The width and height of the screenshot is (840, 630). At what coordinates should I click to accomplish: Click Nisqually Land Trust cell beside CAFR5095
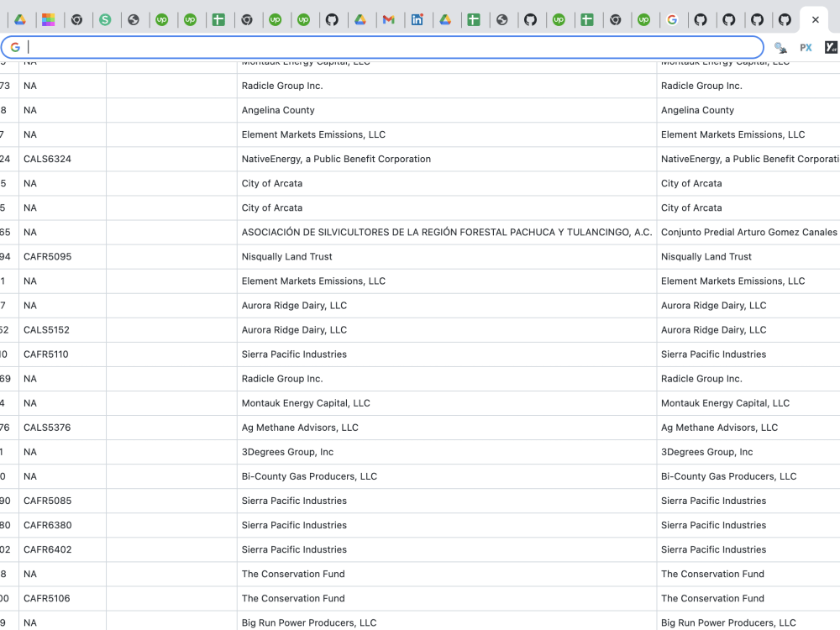447,256
